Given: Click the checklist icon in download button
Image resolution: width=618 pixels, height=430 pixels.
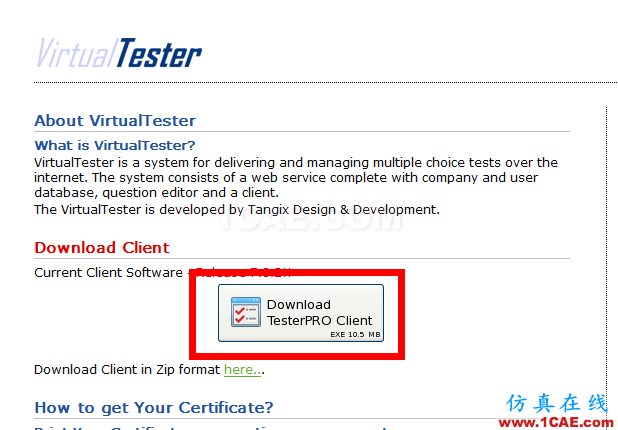Looking at the screenshot, I should pos(246,312).
